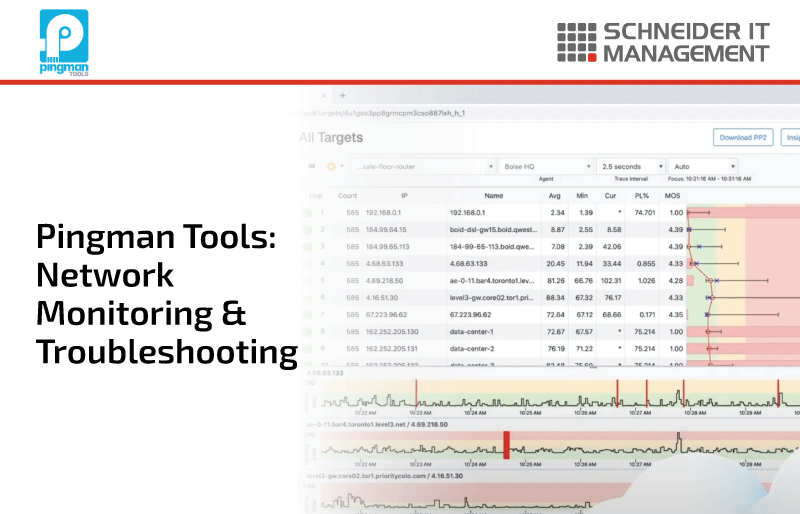The height and width of the screenshot is (514, 800).
Task: Select IP cell 184.99.64.15
Action: (x=386, y=230)
